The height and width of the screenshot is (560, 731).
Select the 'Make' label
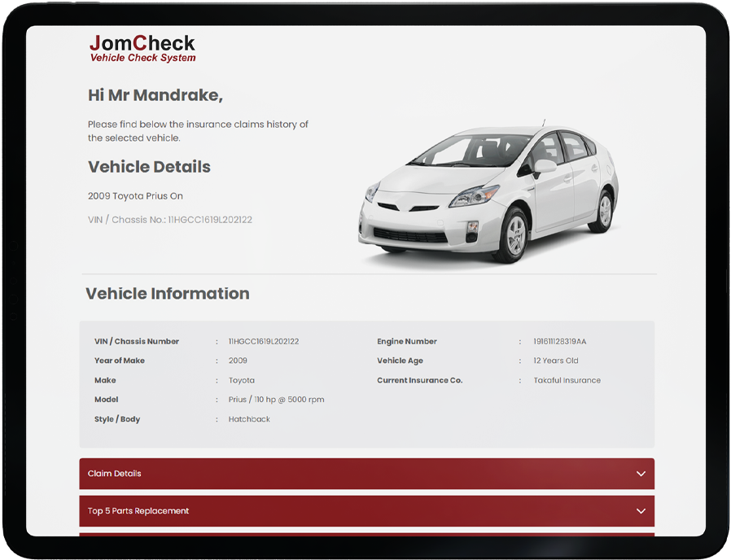click(x=105, y=380)
